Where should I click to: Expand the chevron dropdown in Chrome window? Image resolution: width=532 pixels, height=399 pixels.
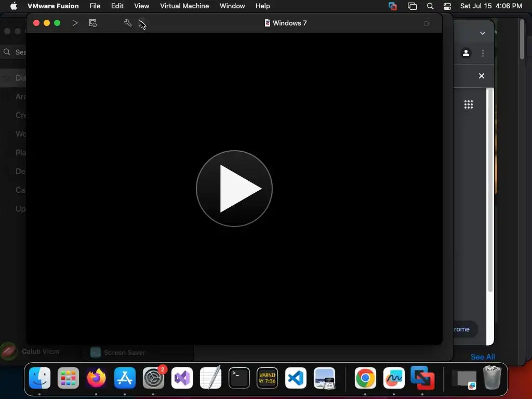coord(483,33)
